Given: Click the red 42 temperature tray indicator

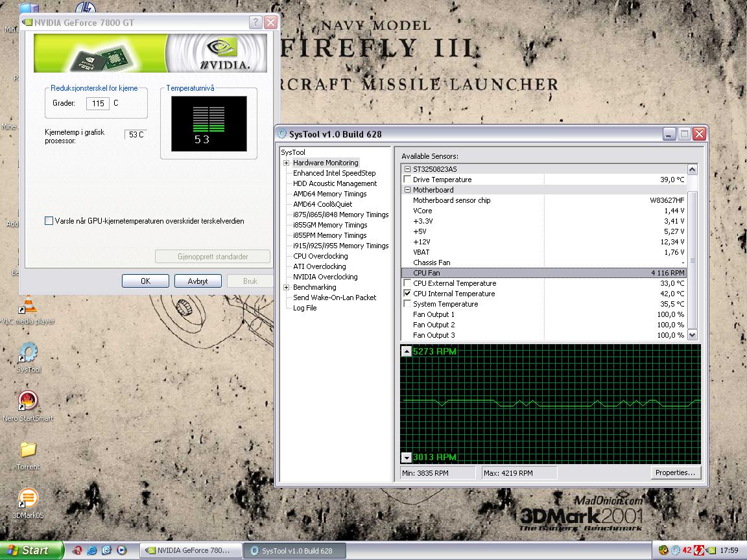Looking at the screenshot, I should click(x=687, y=550).
